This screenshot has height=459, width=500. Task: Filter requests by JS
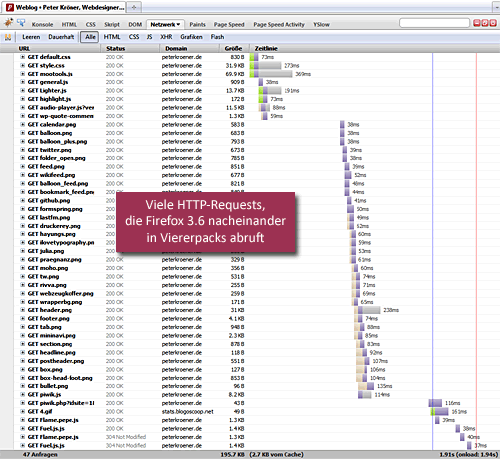tap(149, 37)
